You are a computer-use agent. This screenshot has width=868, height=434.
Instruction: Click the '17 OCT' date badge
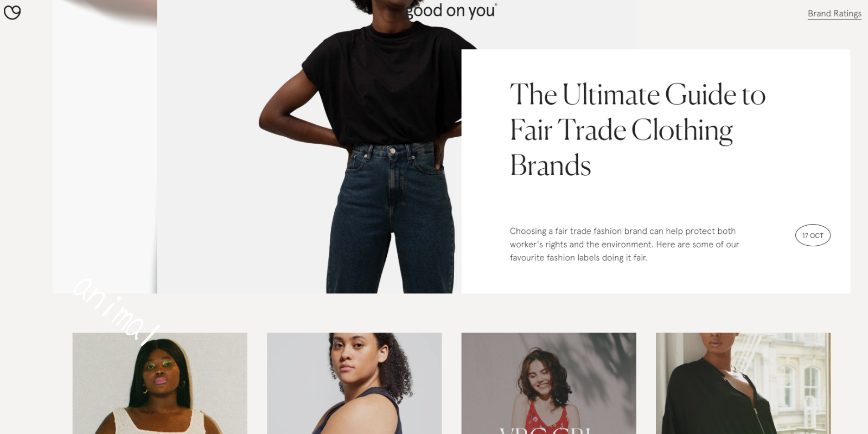tap(813, 235)
